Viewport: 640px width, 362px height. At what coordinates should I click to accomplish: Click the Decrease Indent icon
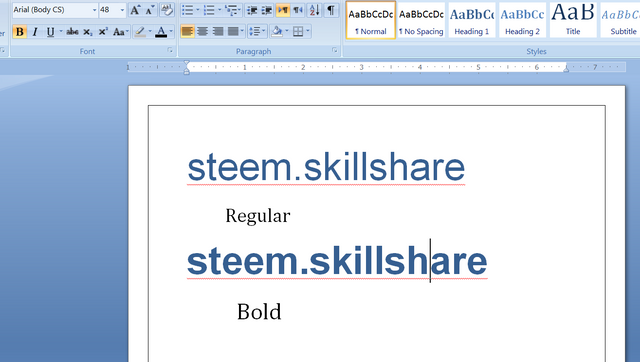coord(252,10)
